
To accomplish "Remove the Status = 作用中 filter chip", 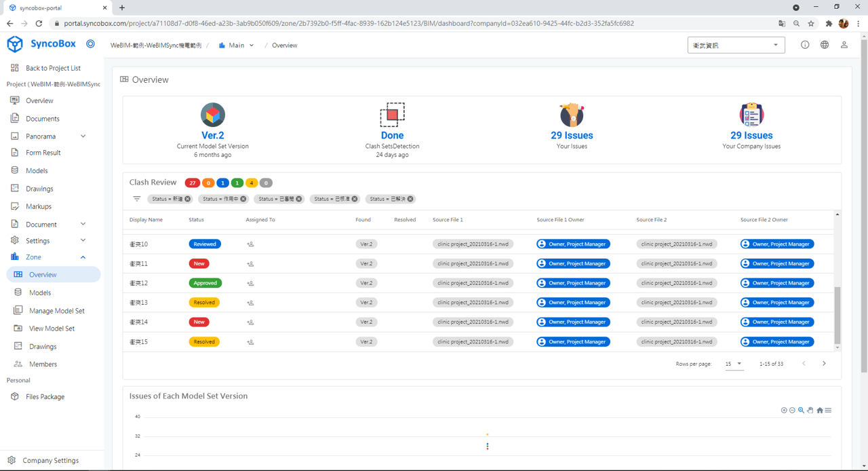I will [x=243, y=199].
